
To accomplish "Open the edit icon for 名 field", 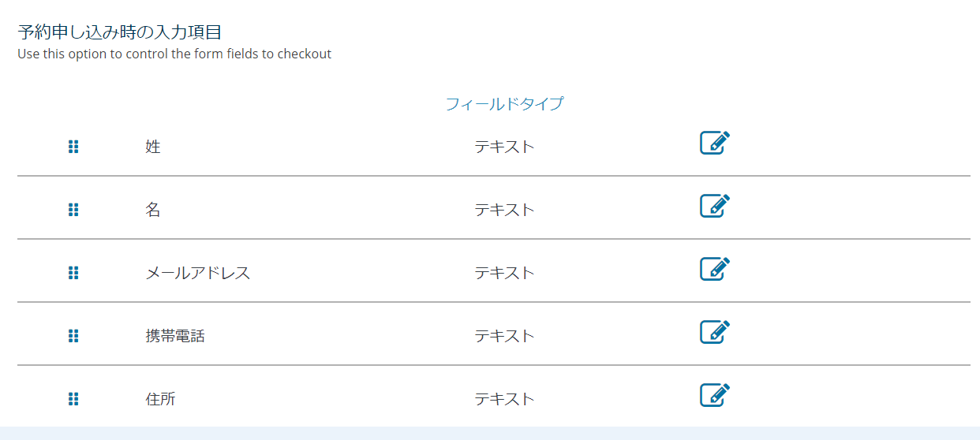I will [715, 206].
